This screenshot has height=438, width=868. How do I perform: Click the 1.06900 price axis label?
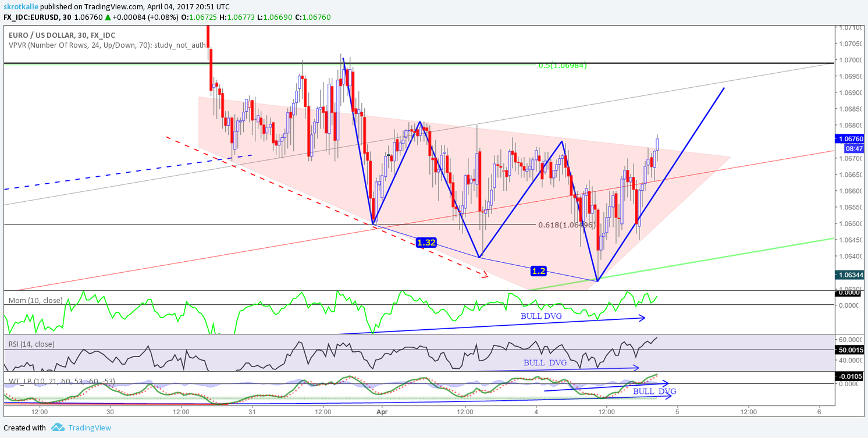pyautogui.click(x=850, y=92)
